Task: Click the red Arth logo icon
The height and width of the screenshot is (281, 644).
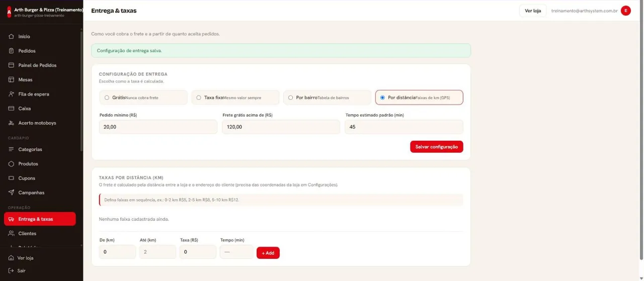Action: pos(9,12)
